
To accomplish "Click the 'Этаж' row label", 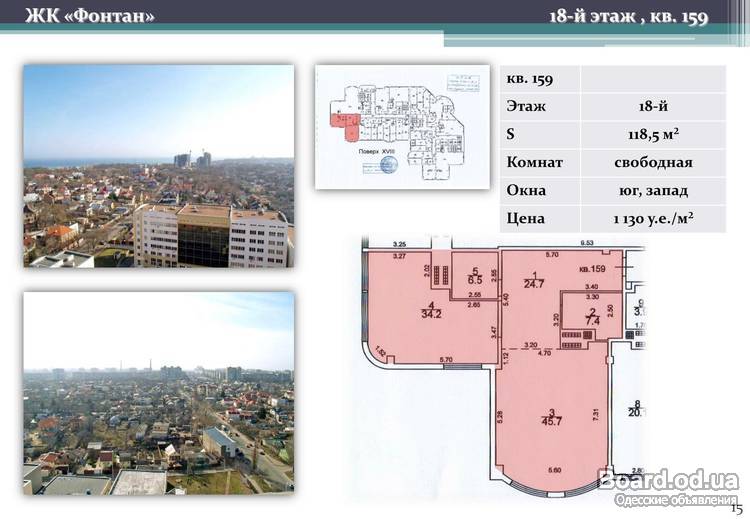I will point(540,107).
